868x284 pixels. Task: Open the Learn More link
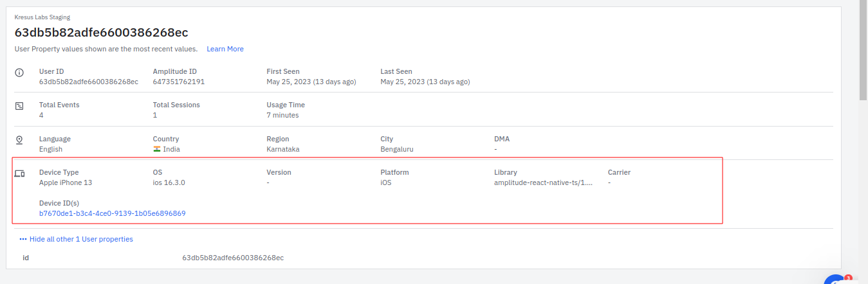click(225, 49)
